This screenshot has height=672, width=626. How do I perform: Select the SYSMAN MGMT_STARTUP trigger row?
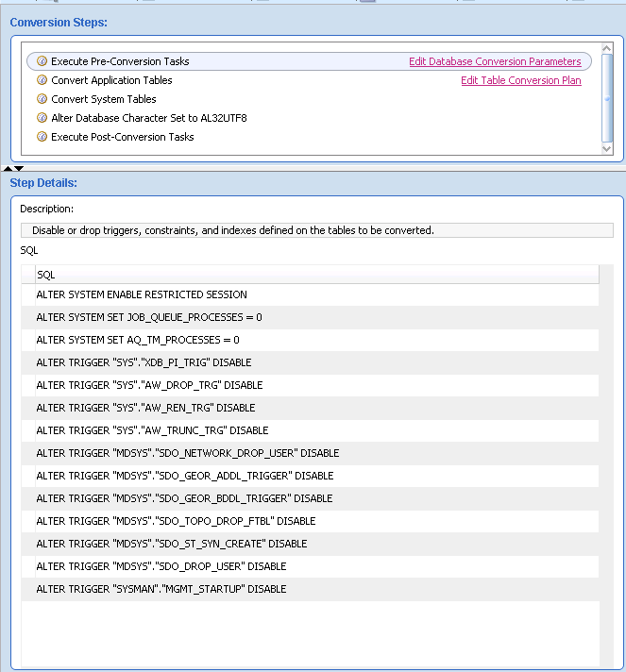click(x=310, y=589)
